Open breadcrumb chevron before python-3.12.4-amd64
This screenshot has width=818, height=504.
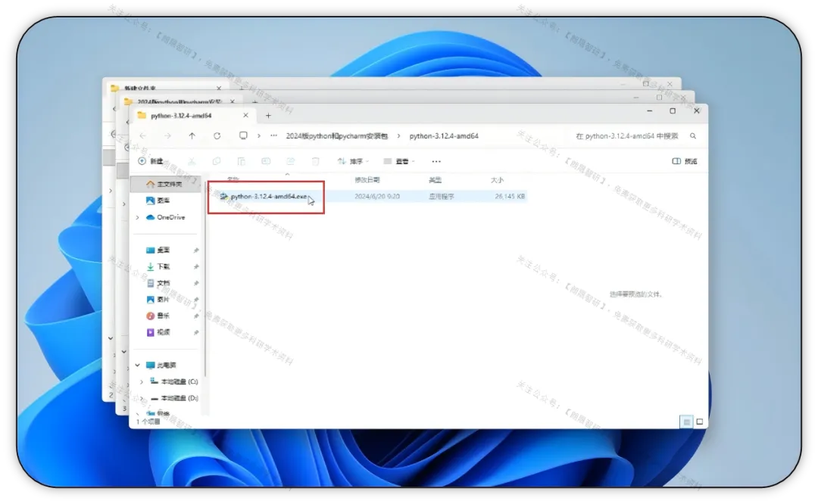pos(398,136)
